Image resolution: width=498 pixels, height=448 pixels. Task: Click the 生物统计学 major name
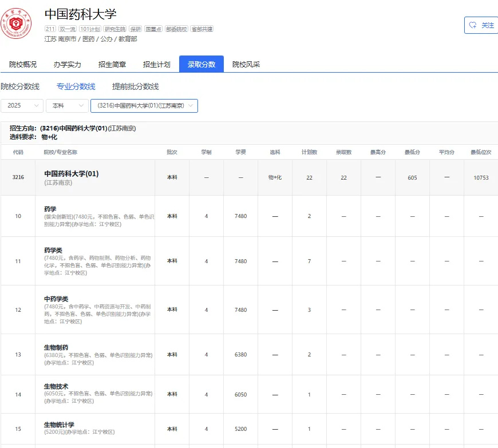tap(59, 425)
